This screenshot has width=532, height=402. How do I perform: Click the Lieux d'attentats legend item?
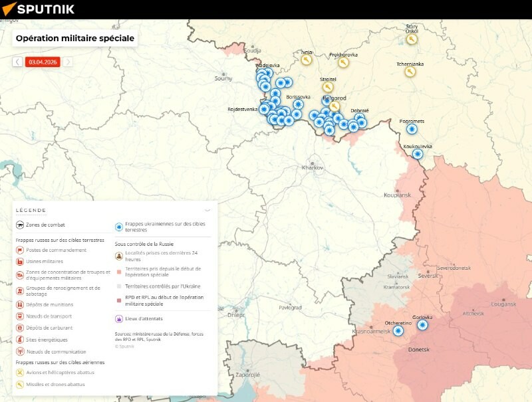pos(119,319)
